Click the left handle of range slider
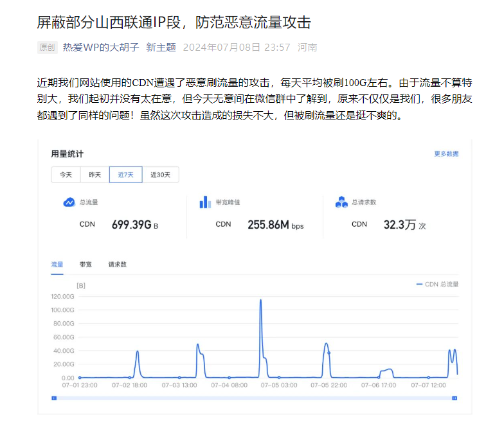 coord(54,398)
